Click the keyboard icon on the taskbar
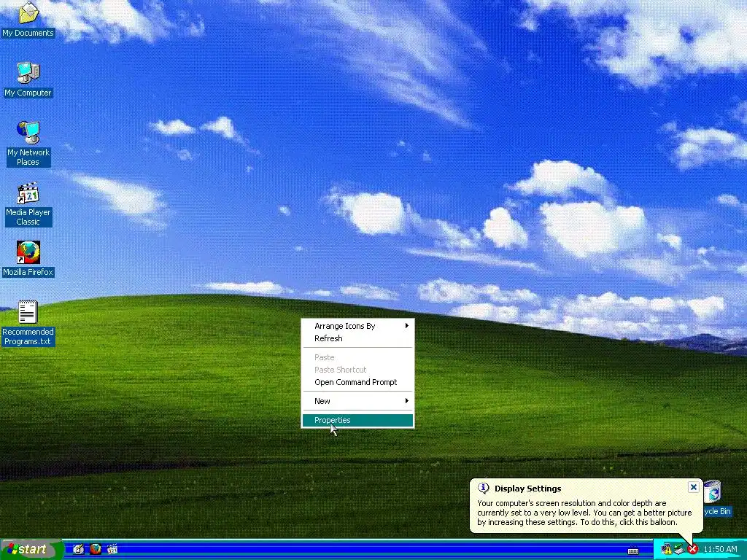This screenshot has width=747, height=560. point(633,551)
